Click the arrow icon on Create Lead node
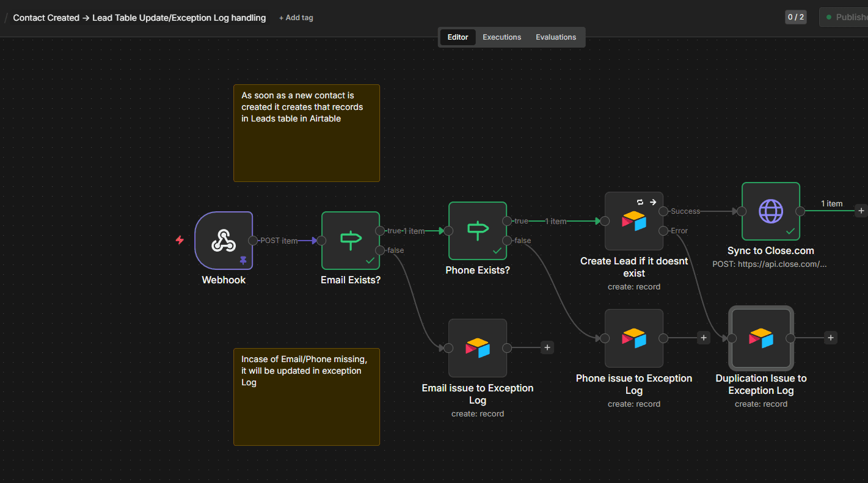The image size is (868, 483). click(x=653, y=202)
